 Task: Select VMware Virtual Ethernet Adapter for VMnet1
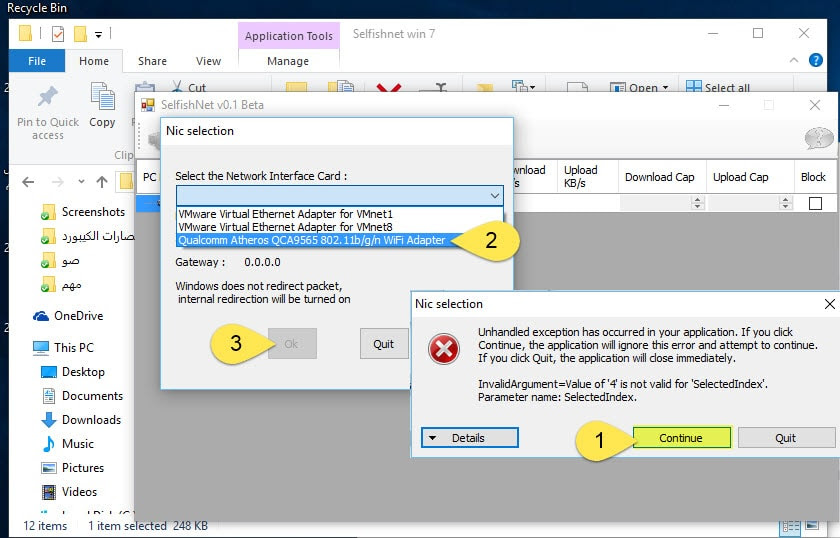point(285,214)
